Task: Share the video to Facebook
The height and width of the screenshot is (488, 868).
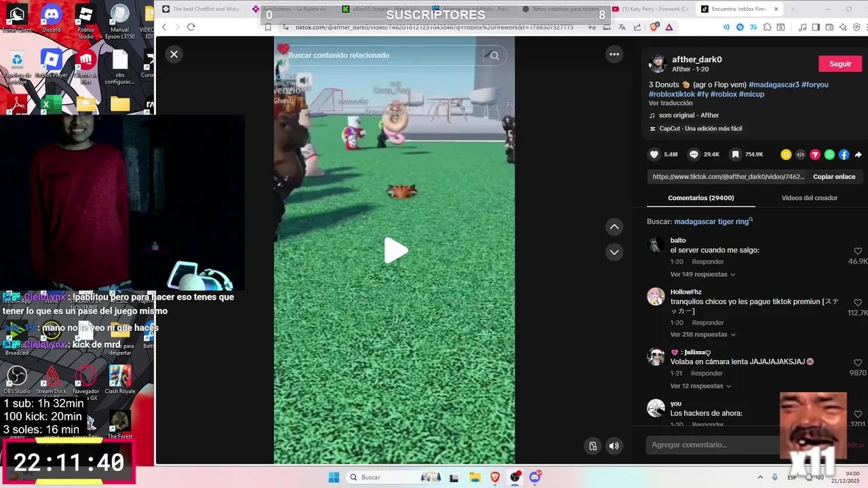Action: [x=844, y=155]
